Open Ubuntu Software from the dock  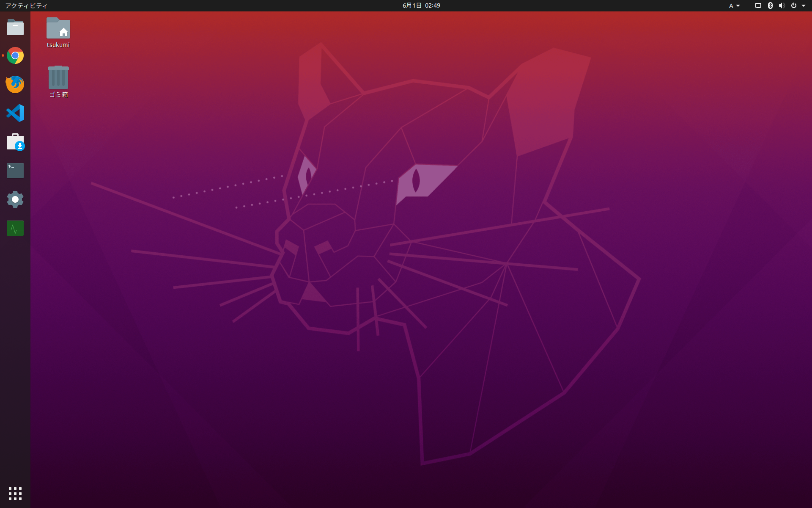[15, 142]
